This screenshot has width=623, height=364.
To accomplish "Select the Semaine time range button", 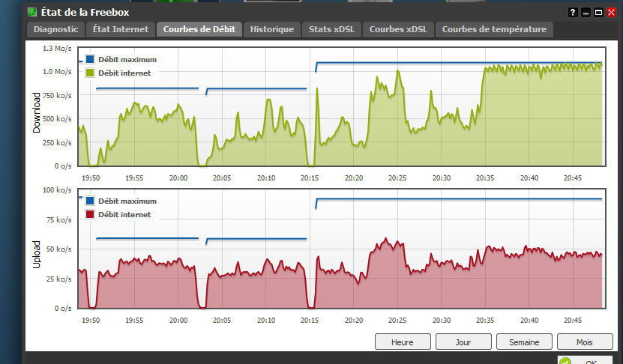I will (x=524, y=342).
